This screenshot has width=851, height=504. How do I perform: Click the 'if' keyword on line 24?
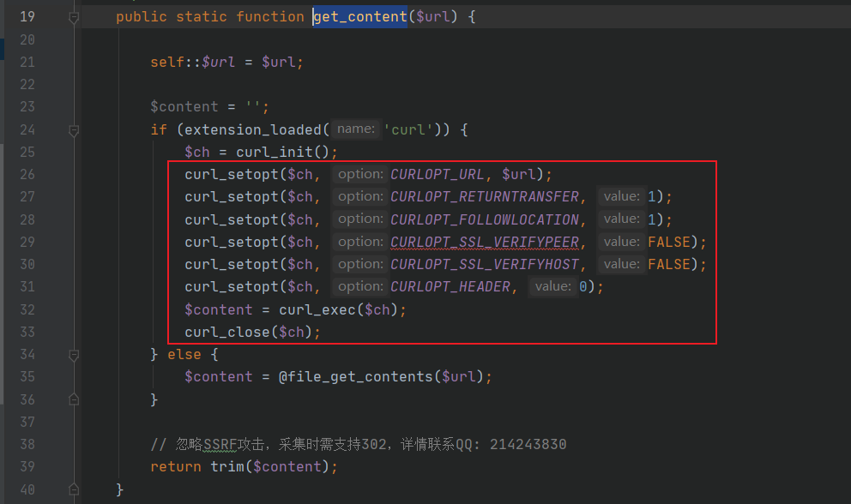[159, 129]
